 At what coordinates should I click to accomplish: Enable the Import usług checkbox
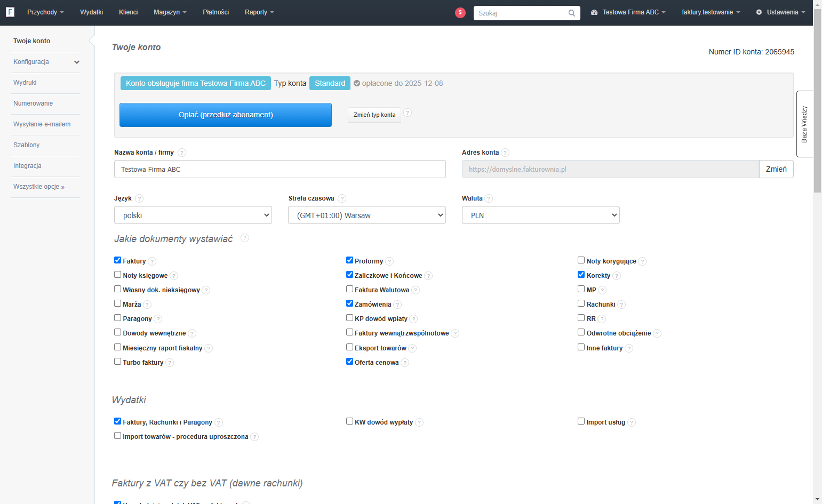(x=581, y=421)
